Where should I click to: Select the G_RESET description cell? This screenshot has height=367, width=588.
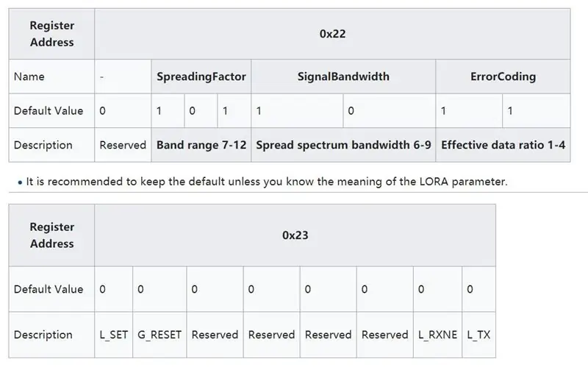coord(159,335)
